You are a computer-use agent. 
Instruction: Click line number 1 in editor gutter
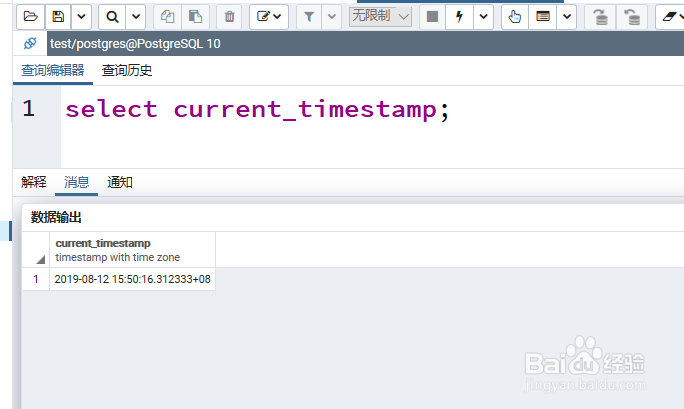(29, 108)
